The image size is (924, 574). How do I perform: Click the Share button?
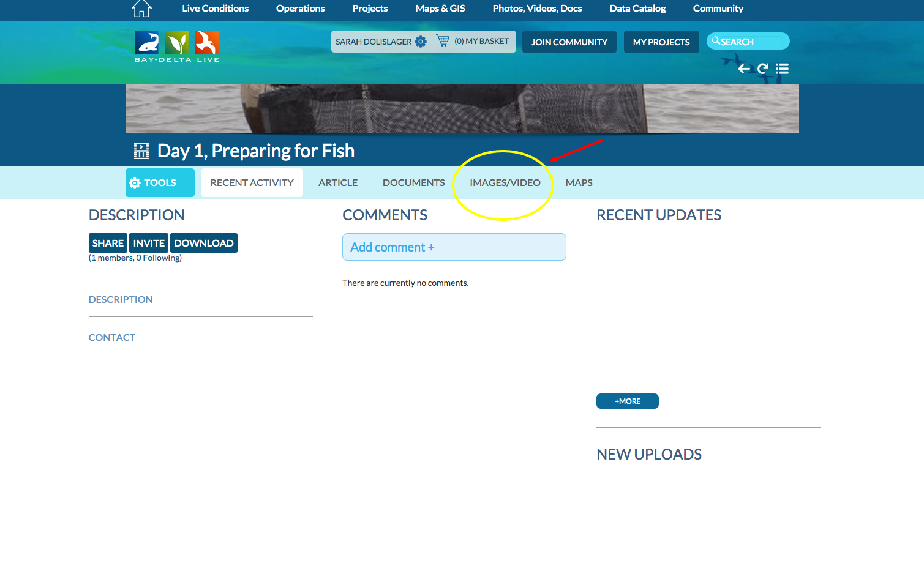(108, 243)
